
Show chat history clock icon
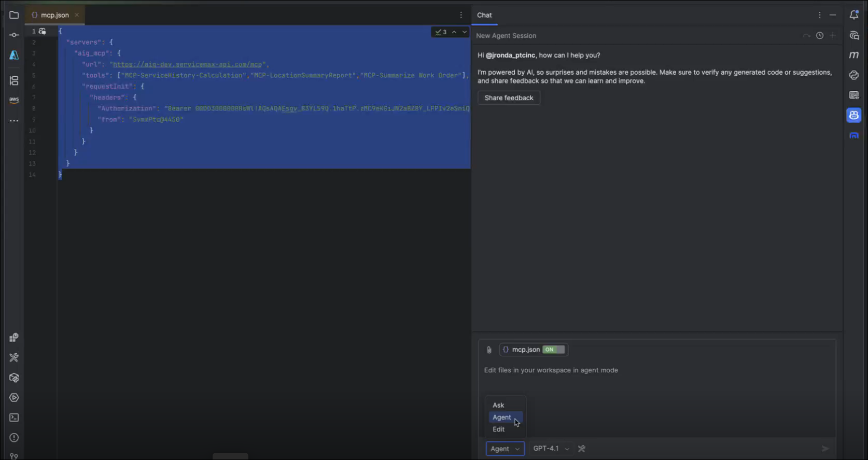pos(820,36)
